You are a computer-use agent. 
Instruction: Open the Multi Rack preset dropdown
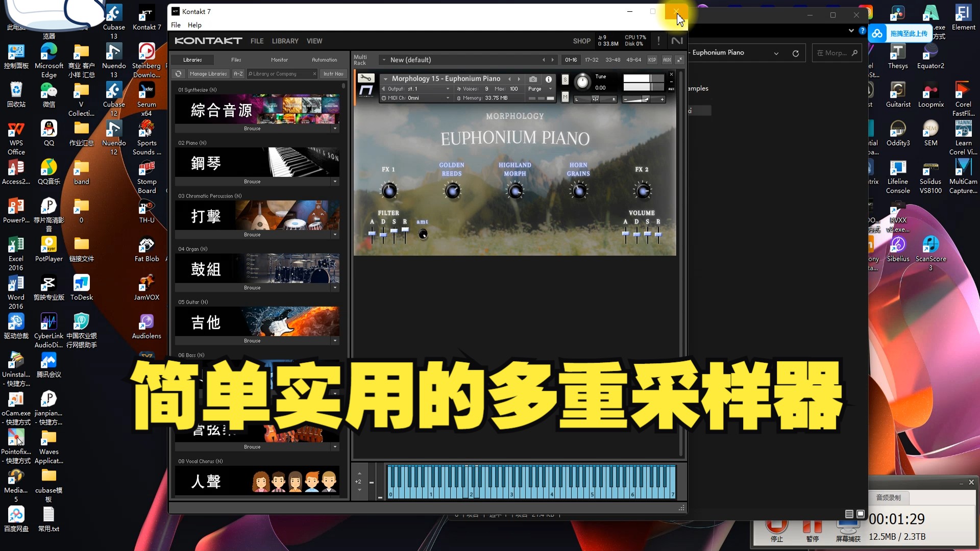(x=384, y=60)
